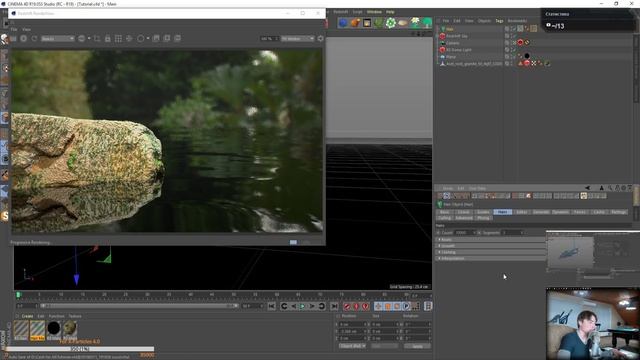Toggle Rotation keyframe recording icon
This screenshot has width=640, height=360.
coord(397,306)
